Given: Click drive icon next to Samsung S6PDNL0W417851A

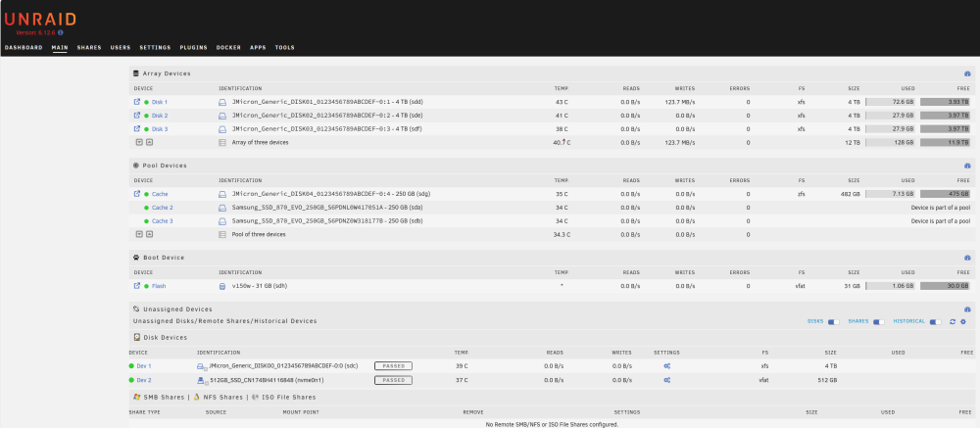Looking at the screenshot, I should (221, 208).
